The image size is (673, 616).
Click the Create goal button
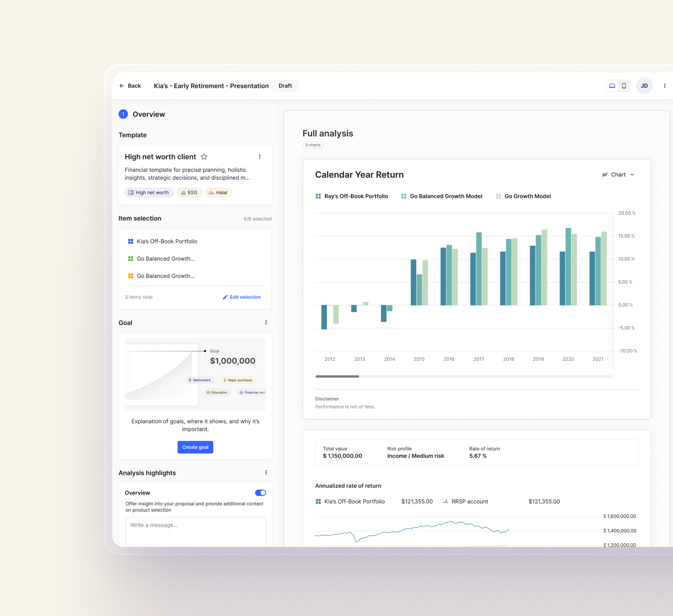pyautogui.click(x=195, y=447)
